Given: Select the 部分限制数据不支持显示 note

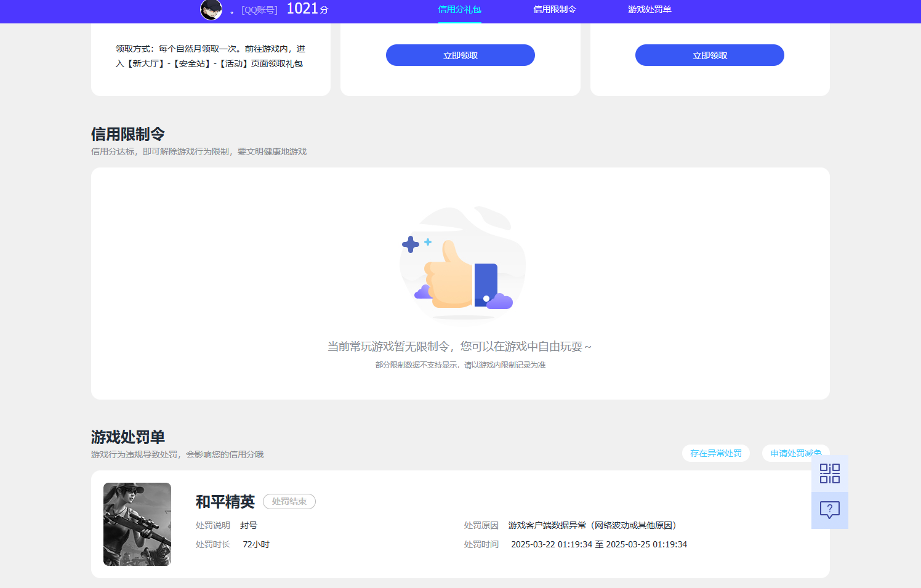Looking at the screenshot, I should [460, 365].
